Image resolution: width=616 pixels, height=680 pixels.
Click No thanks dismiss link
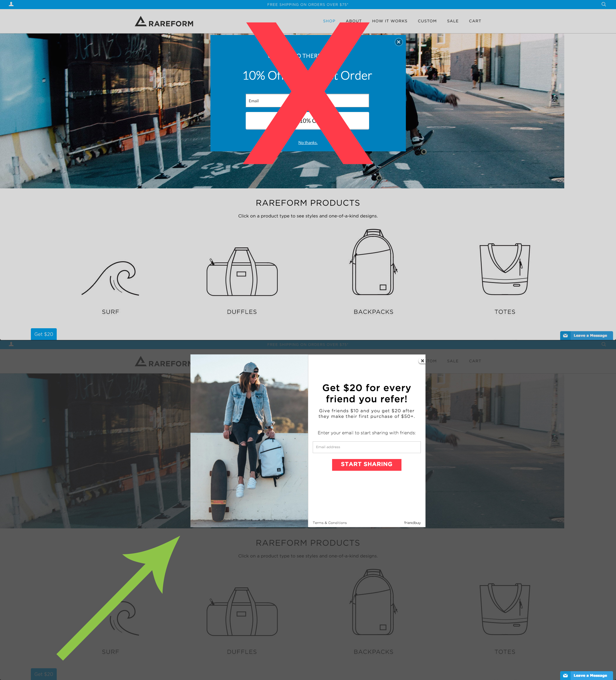307,143
